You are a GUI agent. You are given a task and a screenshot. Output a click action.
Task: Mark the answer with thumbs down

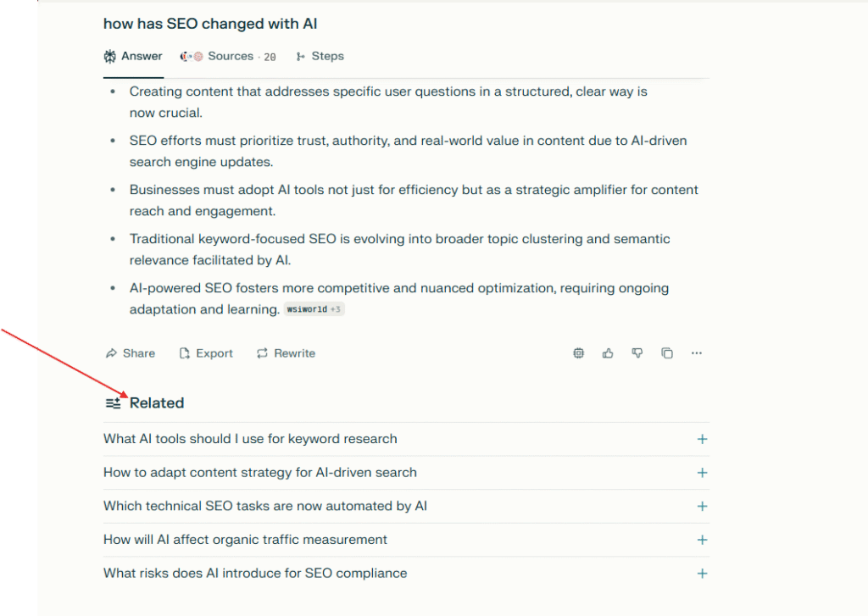pyautogui.click(x=637, y=353)
